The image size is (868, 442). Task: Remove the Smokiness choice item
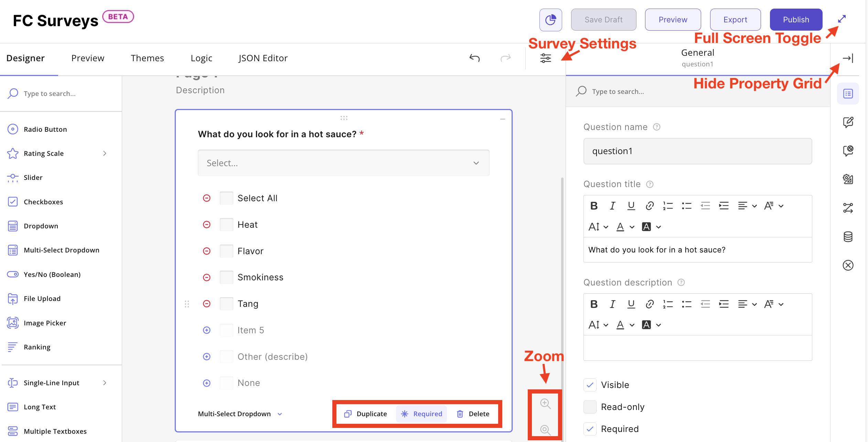point(206,277)
